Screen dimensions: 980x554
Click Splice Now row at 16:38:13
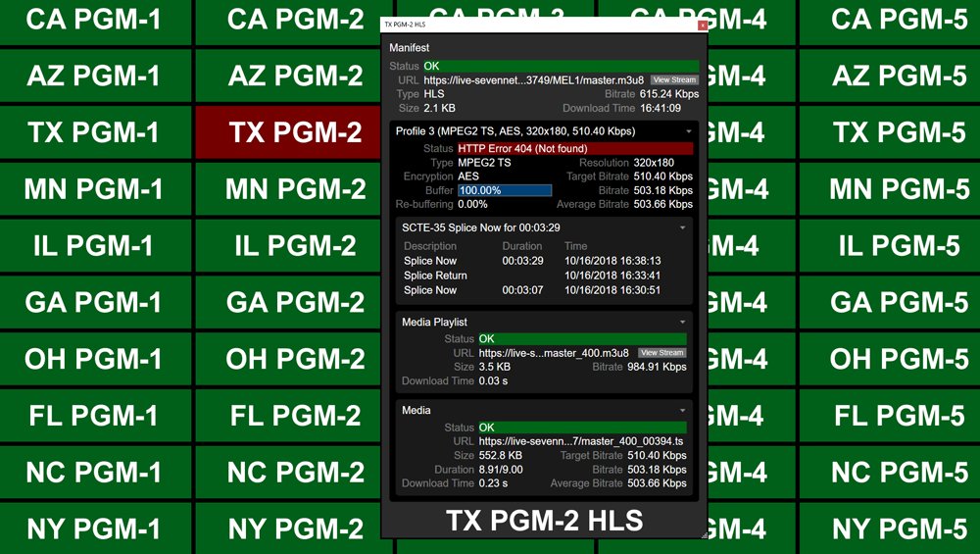click(x=532, y=261)
